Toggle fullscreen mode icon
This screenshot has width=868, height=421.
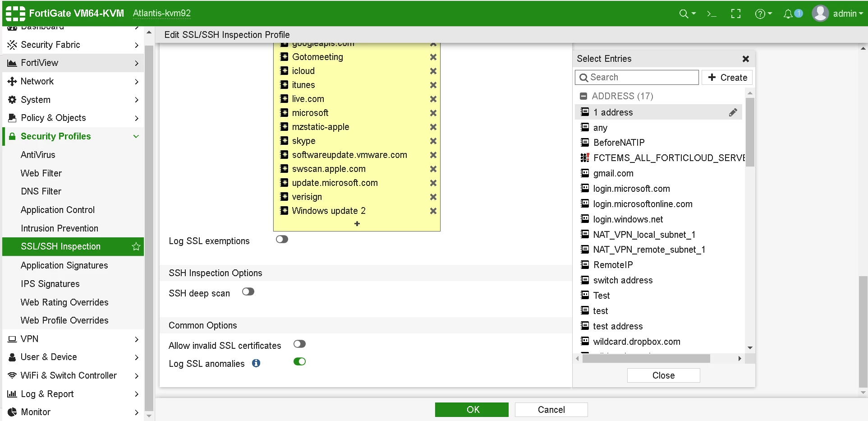point(736,14)
